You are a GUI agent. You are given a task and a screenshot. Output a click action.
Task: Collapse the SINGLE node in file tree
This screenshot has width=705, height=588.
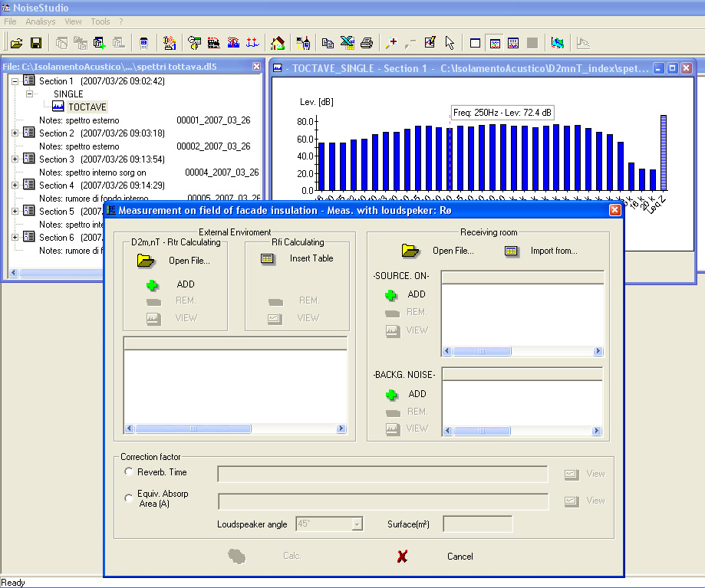tap(29, 94)
